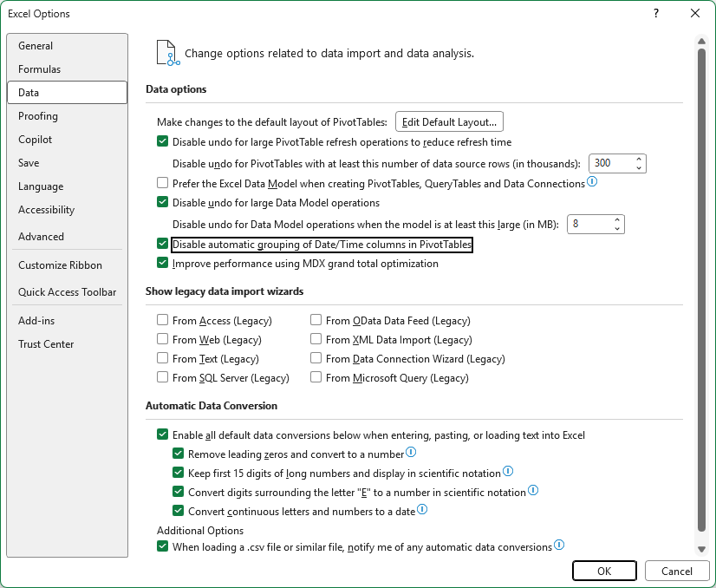716x588 pixels.
Task: Open the Language options category
Action: pos(67,186)
